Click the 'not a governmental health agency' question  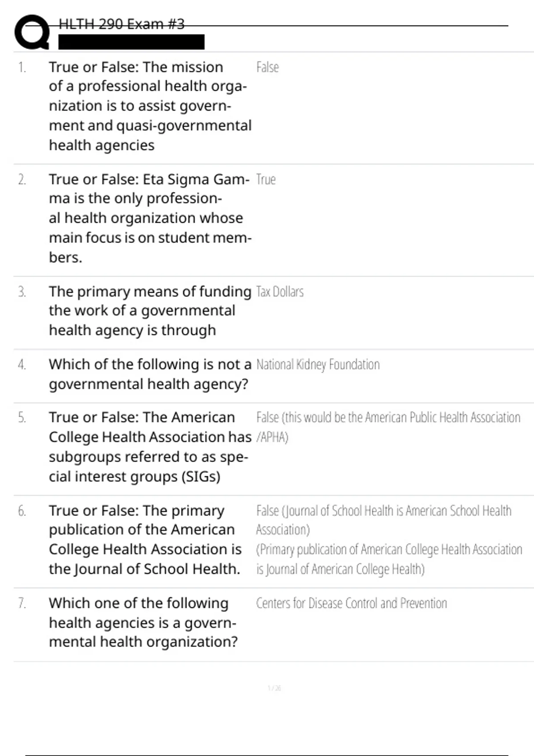click(x=150, y=374)
